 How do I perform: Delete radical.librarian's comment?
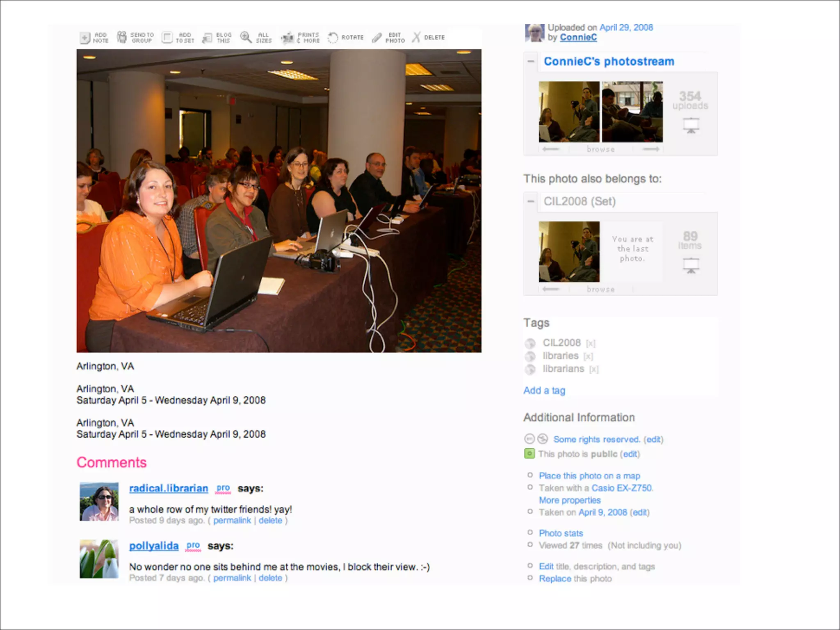[x=270, y=520]
